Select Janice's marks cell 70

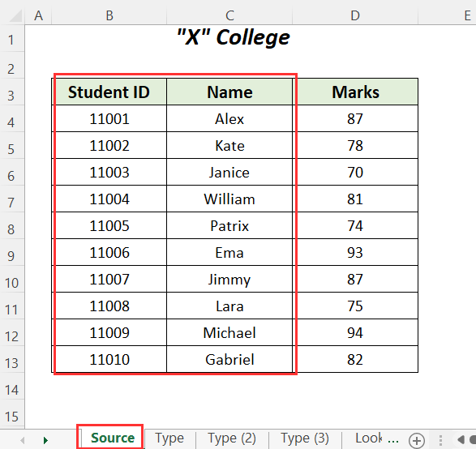pyautogui.click(x=355, y=172)
